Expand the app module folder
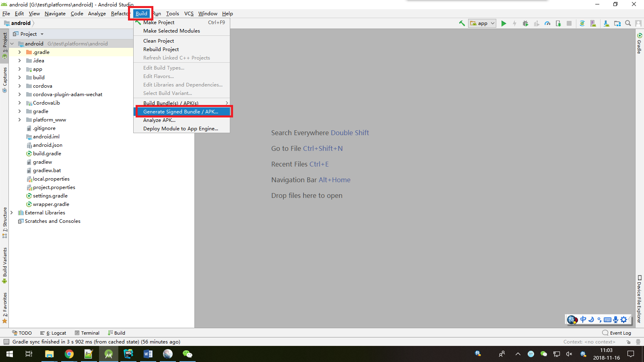 19,69
